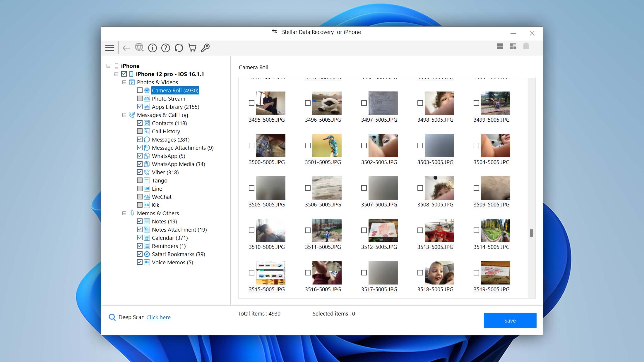Select checkbox for 3519-5005.JPG
This screenshot has height=362, width=644.
(476, 273)
